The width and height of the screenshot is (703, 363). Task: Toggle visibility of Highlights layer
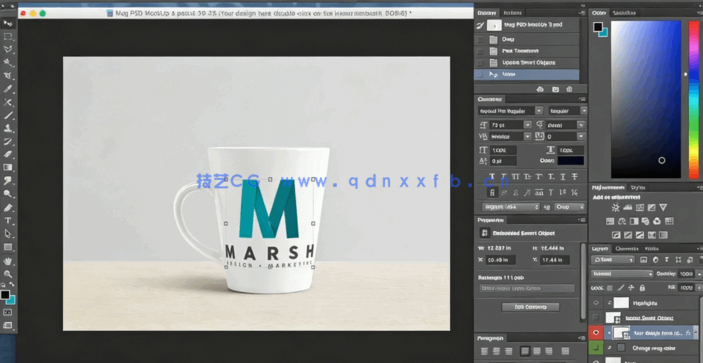click(595, 303)
